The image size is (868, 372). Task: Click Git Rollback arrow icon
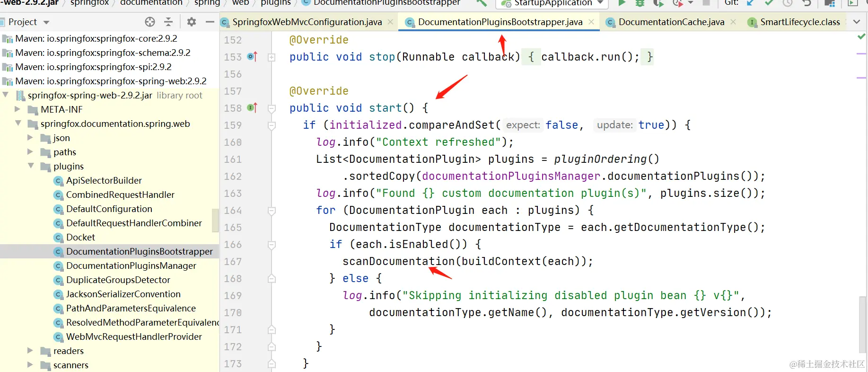pyautogui.click(x=807, y=3)
